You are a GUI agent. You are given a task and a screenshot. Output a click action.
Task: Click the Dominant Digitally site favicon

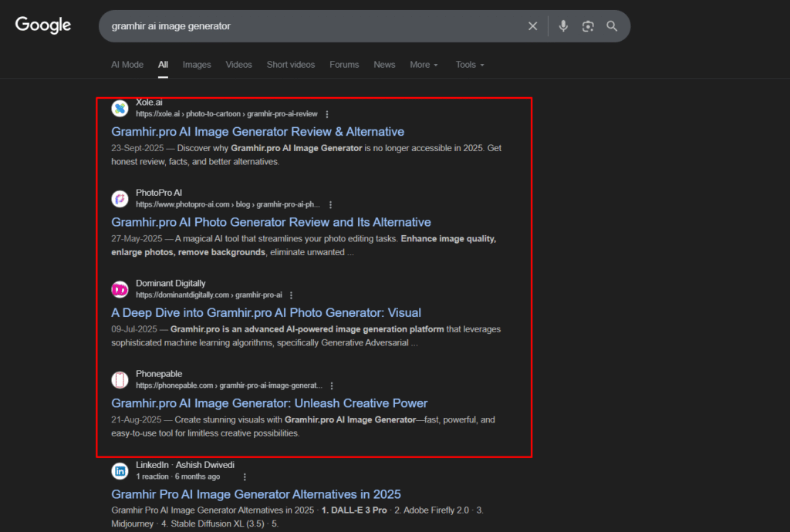120,289
